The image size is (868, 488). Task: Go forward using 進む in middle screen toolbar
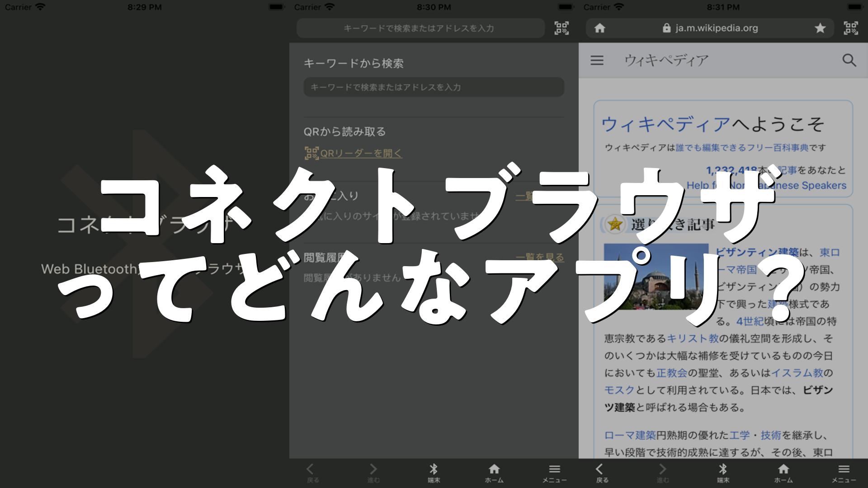373,473
